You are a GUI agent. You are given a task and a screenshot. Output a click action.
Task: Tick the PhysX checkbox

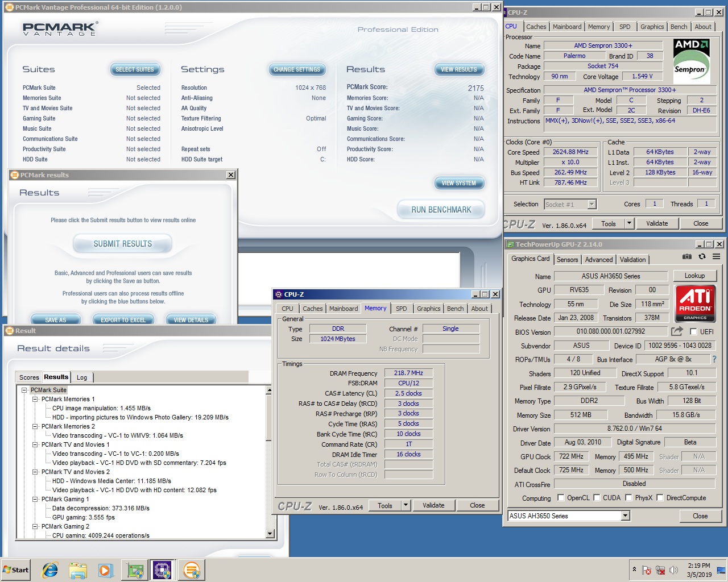pos(628,498)
